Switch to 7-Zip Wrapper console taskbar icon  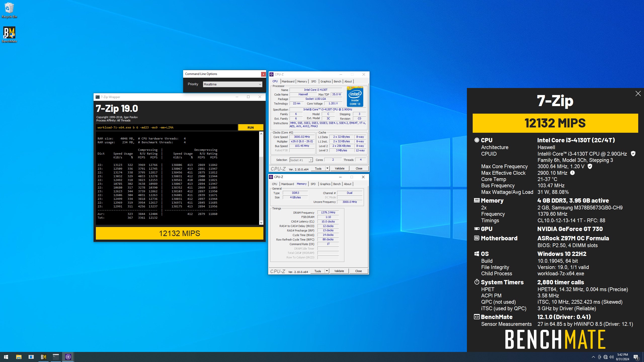56,357
